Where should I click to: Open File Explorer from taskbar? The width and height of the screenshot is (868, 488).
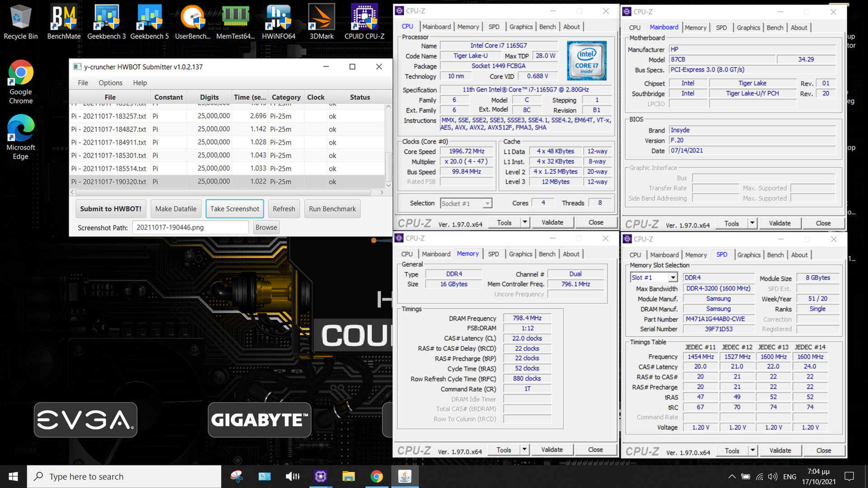click(349, 477)
